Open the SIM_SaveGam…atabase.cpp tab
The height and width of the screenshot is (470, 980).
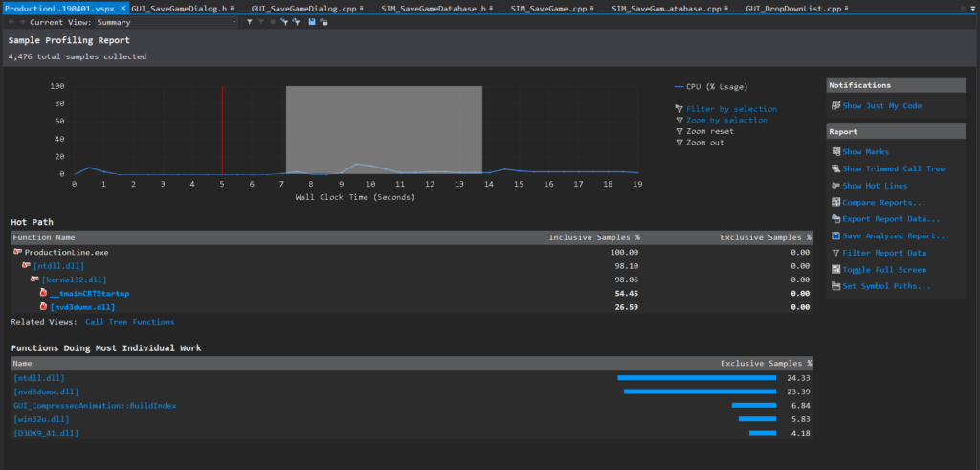(x=666, y=8)
